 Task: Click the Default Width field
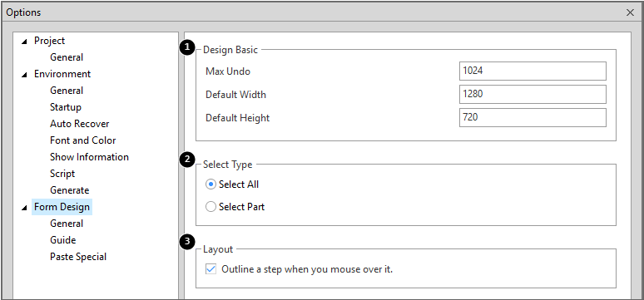tap(533, 95)
